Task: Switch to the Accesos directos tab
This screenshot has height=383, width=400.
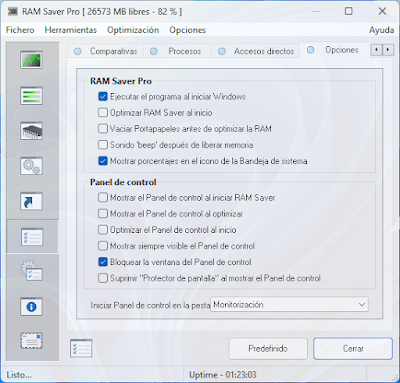Action: tap(256, 51)
